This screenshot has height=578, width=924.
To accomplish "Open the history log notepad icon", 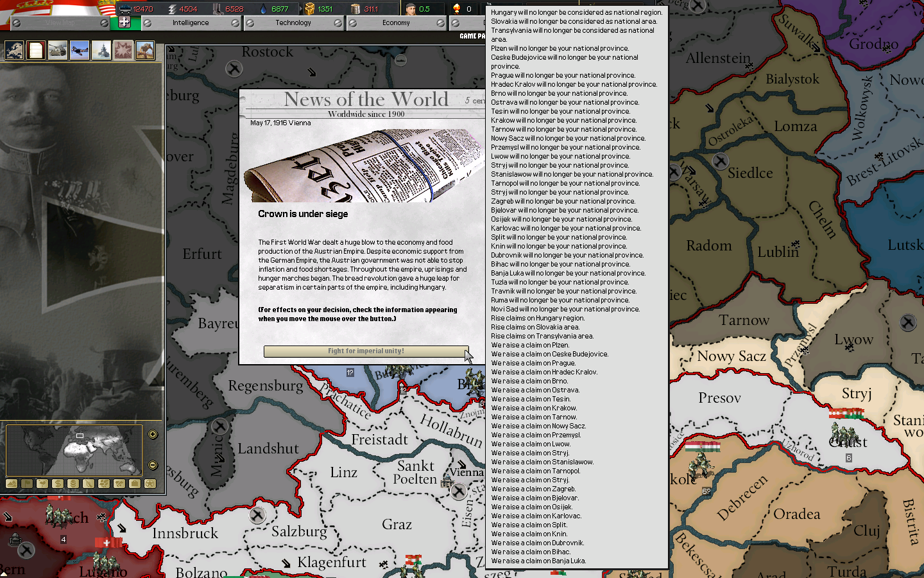I will coord(36,50).
